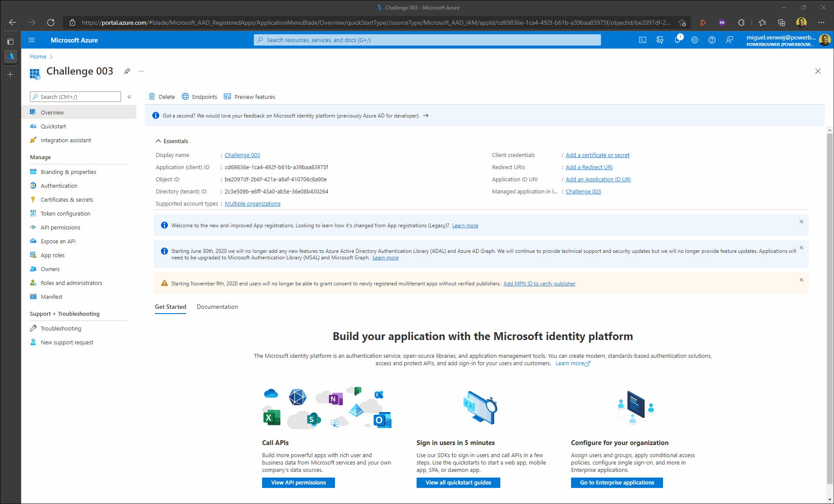834x504 pixels.
Task: Dismiss the App registrations welcome banner
Action: [x=801, y=222]
